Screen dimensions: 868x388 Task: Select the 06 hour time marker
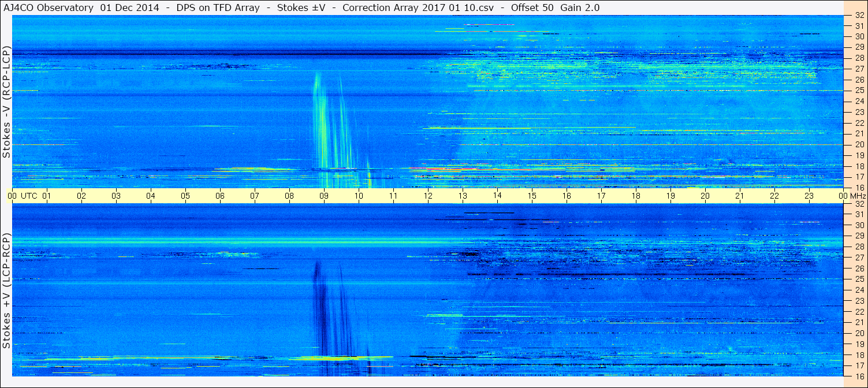click(x=220, y=196)
